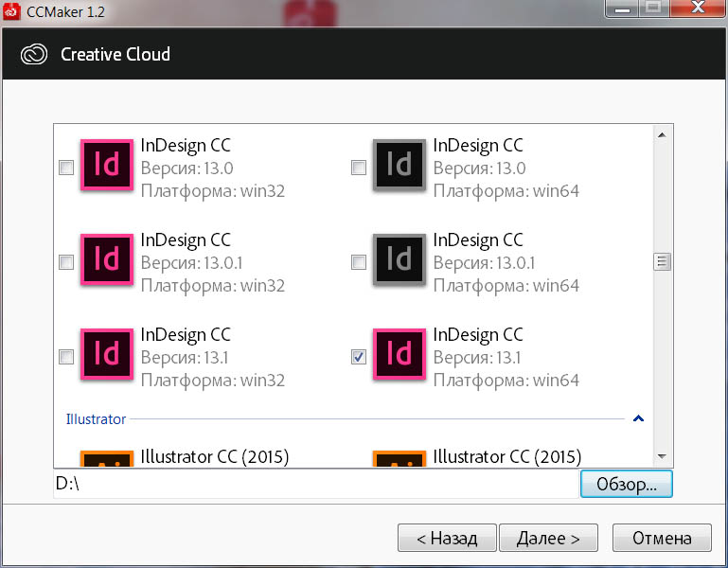Screen dimensions: 728x568
Task: Click the product list scrollbar thumb
Action: point(662,262)
